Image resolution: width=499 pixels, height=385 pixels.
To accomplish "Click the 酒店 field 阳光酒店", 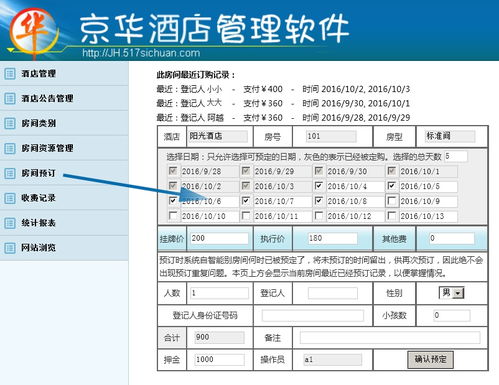I will click(218, 136).
